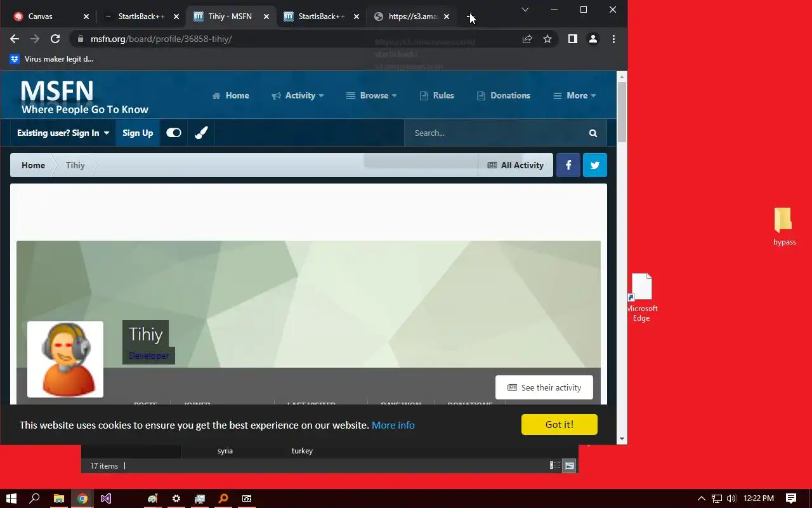Image resolution: width=812 pixels, height=508 pixels.
Task: Open the Home menu item
Action: pyautogui.click(x=230, y=95)
